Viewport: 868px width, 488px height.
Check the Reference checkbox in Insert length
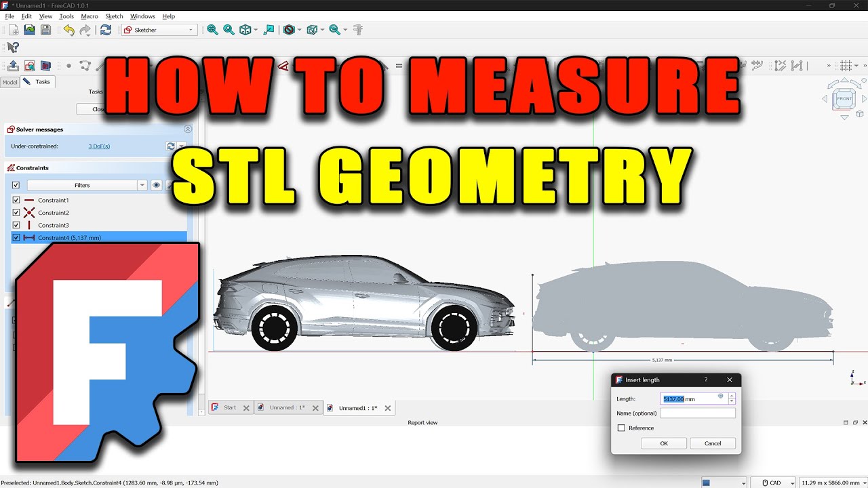pyautogui.click(x=621, y=428)
